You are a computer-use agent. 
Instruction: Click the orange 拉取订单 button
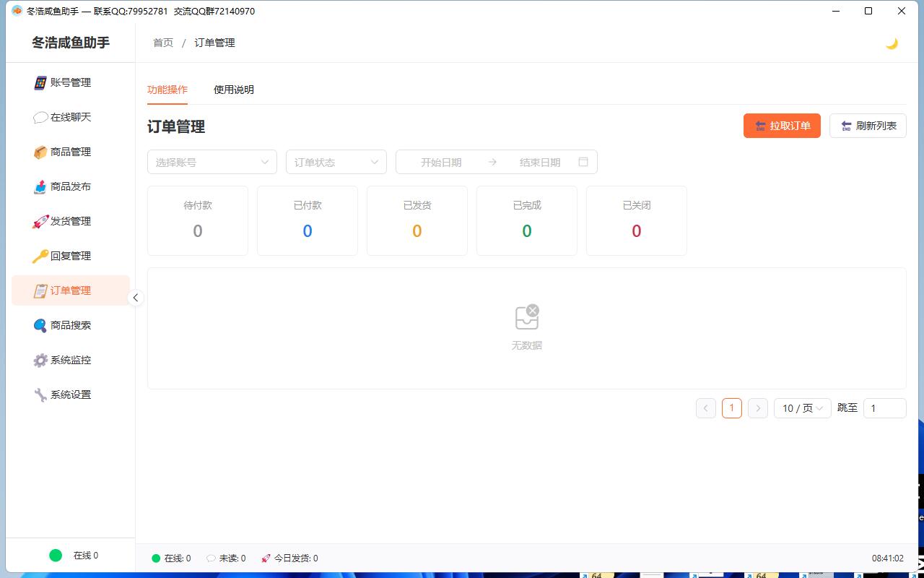pyautogui.click(x=782, y=126)
